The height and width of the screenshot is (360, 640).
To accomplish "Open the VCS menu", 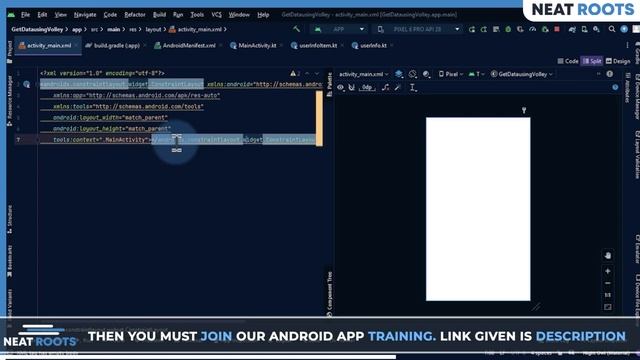I will (x=216, y=15).
